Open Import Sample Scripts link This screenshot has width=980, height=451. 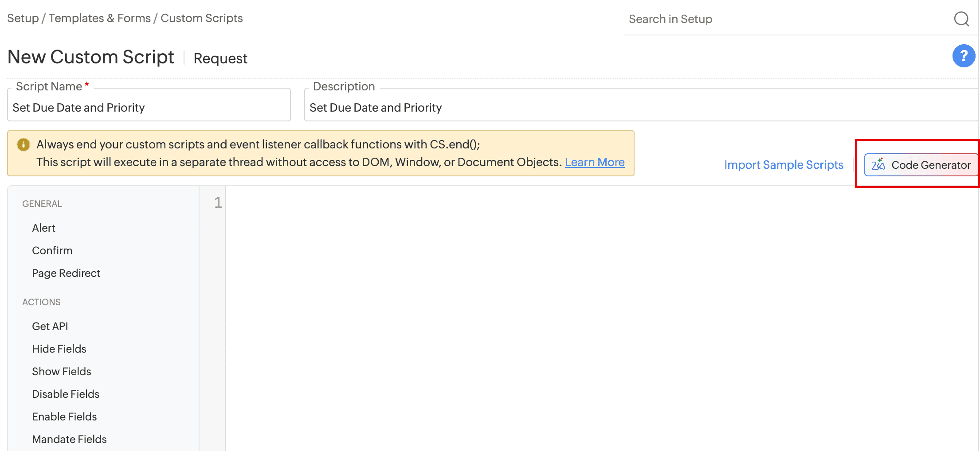pyautogui.click(x=784, y=165)
